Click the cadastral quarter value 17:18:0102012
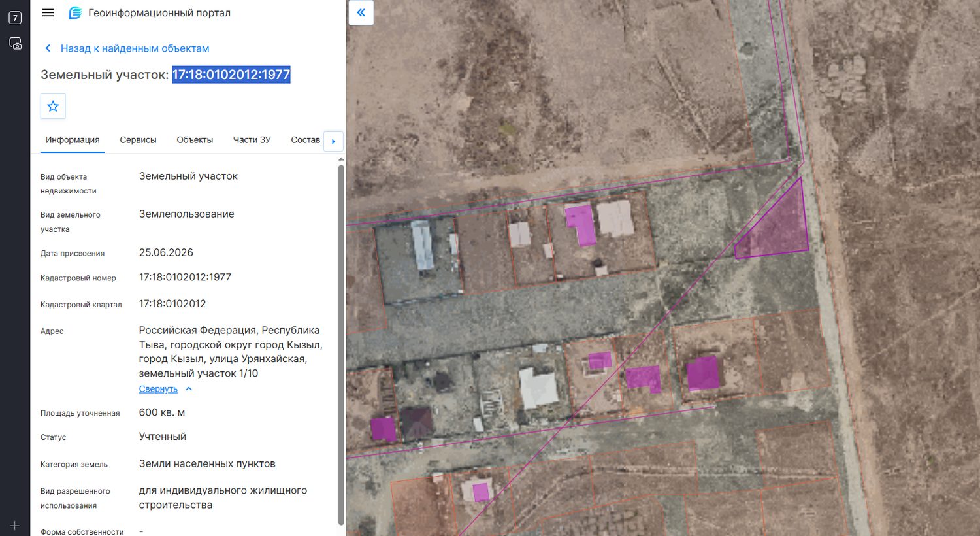Image resolution: width=980 pixels, height=536 pixels. click(172, 304)
